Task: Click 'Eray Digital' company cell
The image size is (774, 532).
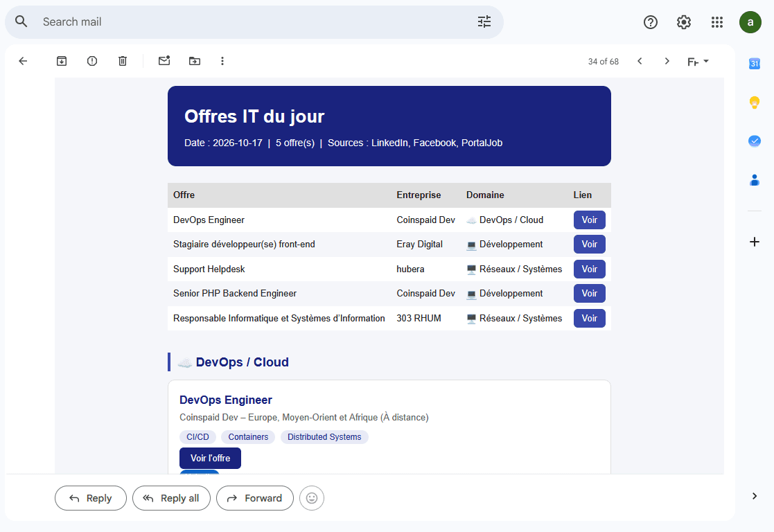Action: (x=420, y=245)
